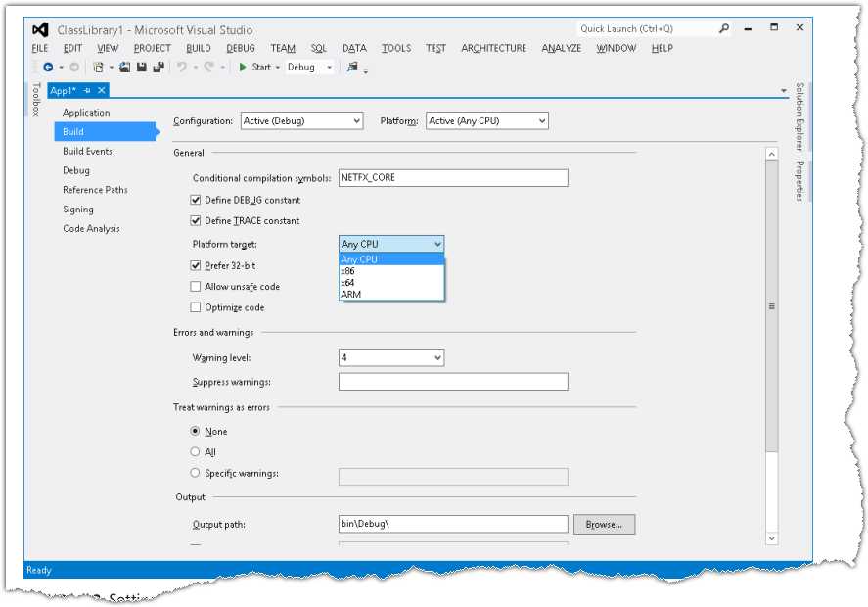Go to the Code Analysis page
The image size is (868, 607).
(x=91, y=229)
